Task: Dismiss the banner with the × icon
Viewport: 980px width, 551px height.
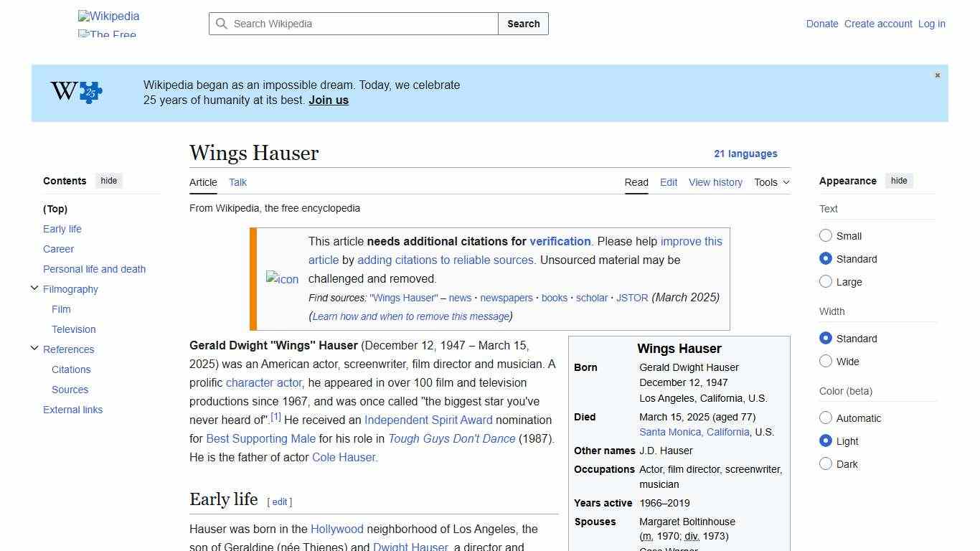Action: click(937, 75)
